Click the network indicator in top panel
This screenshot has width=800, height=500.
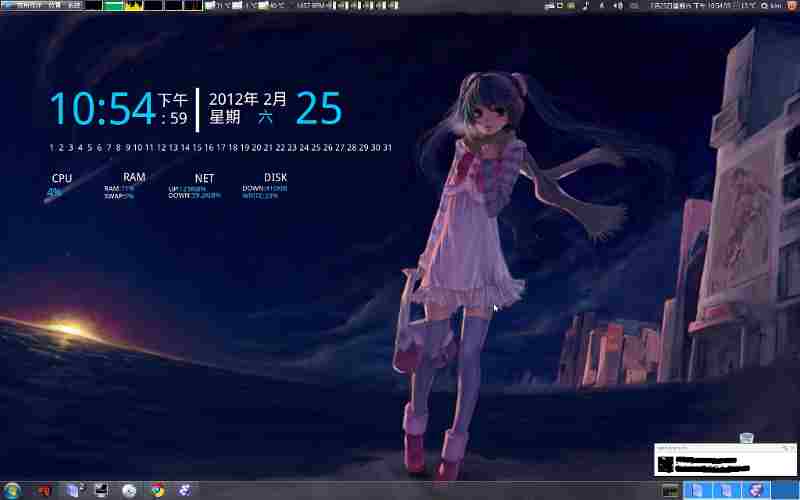(602, 6)
